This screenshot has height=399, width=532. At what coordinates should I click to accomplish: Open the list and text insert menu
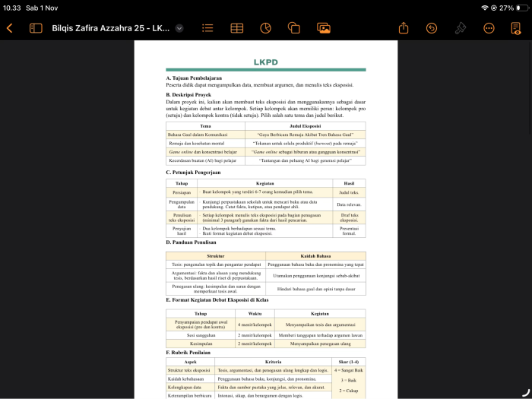(207, 28)
